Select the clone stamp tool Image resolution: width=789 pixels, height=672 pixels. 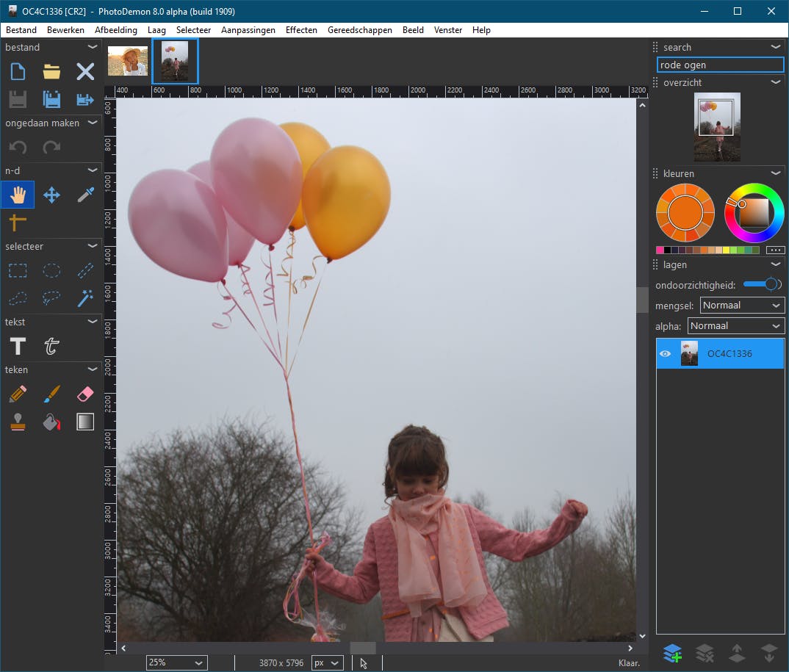(x=18, y=422)
